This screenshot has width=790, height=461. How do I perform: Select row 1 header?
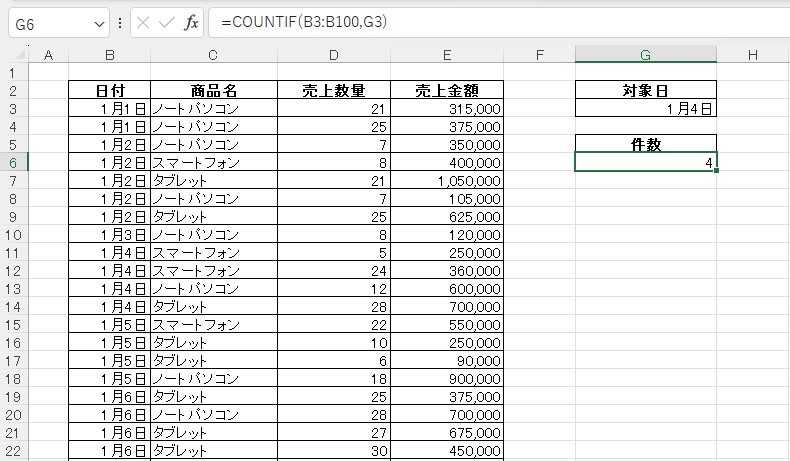(x=14, y=73)
